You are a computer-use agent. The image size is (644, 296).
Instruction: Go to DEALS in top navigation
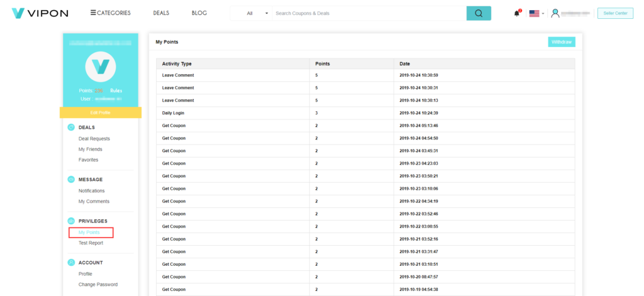[x=161, y=13]
